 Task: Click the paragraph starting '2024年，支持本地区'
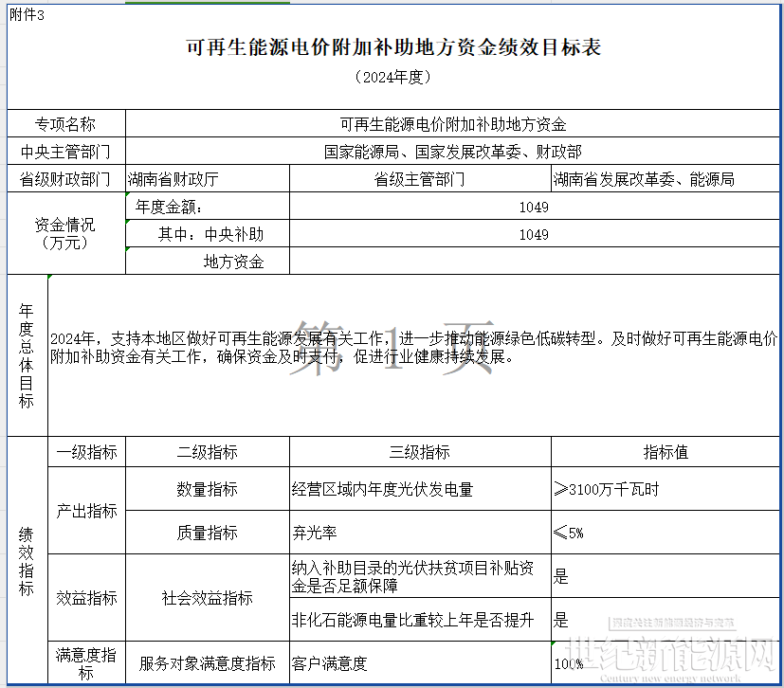pos(414,348)
